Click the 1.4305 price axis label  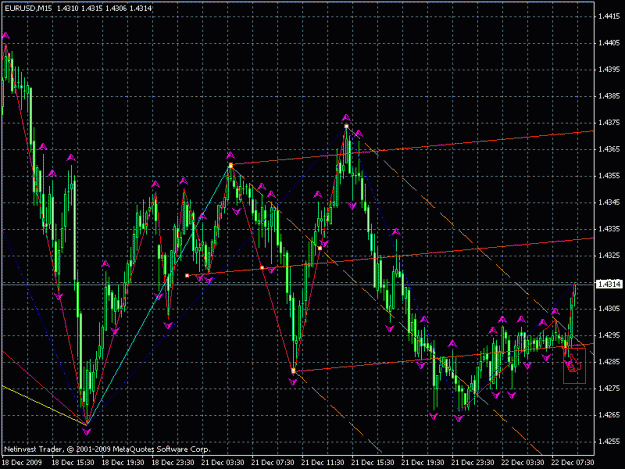tap(609, 309)
